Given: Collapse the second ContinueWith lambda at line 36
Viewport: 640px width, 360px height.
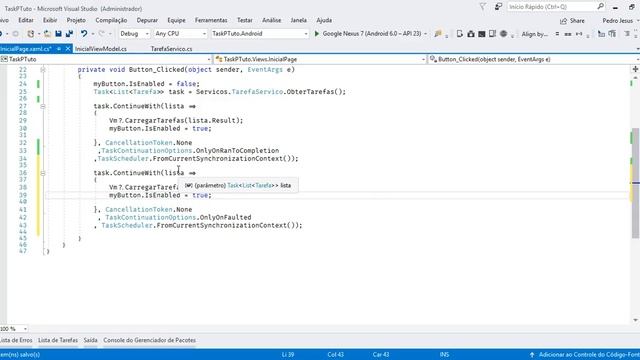Looking at the screenshot, I should click(x=42, y=173).
